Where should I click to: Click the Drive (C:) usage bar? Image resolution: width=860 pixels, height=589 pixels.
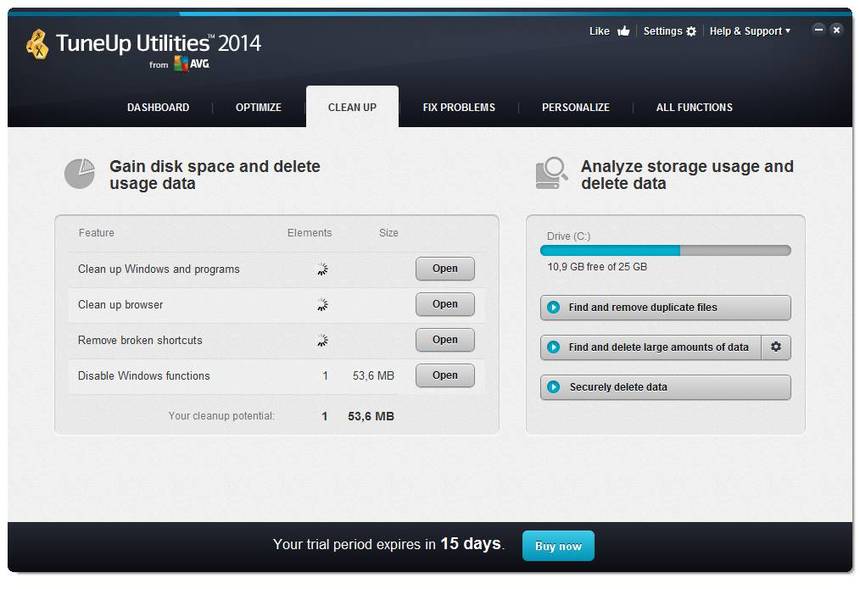pyautogui.click(x=665, y=251)
